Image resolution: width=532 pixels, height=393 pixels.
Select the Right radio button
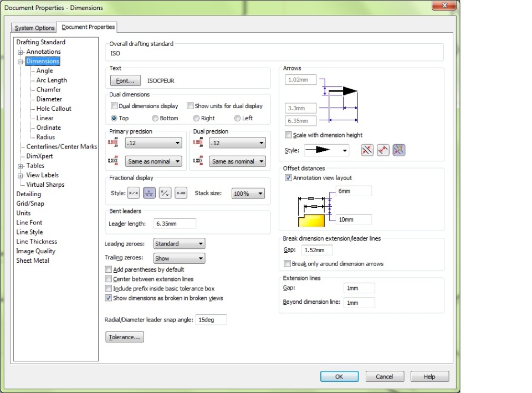(x=196, y=118)
